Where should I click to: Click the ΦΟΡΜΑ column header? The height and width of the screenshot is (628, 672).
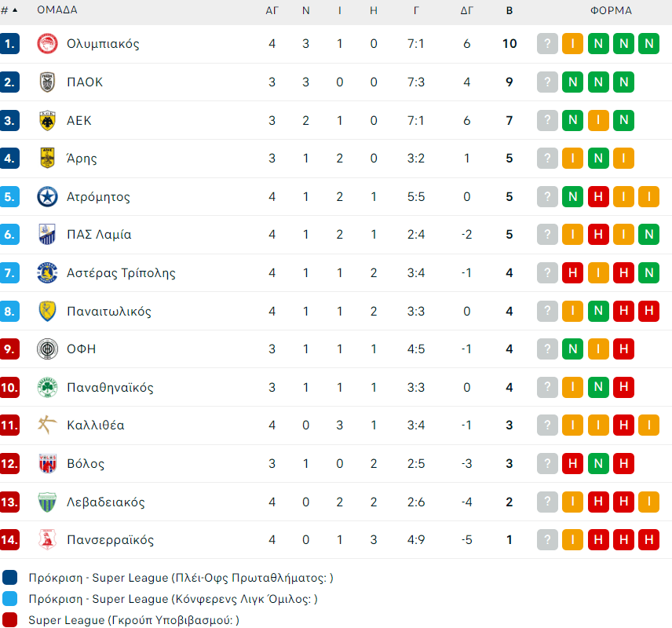pos(611,11)
